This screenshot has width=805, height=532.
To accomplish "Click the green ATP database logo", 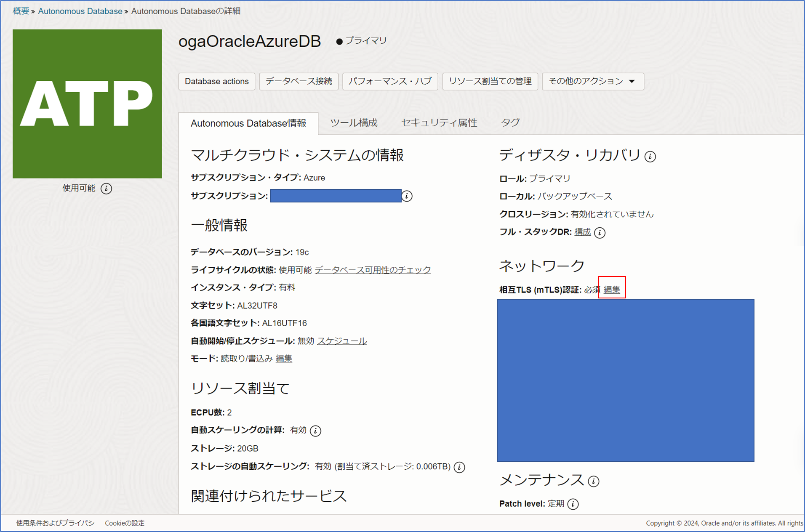I will tap(87, 104).
